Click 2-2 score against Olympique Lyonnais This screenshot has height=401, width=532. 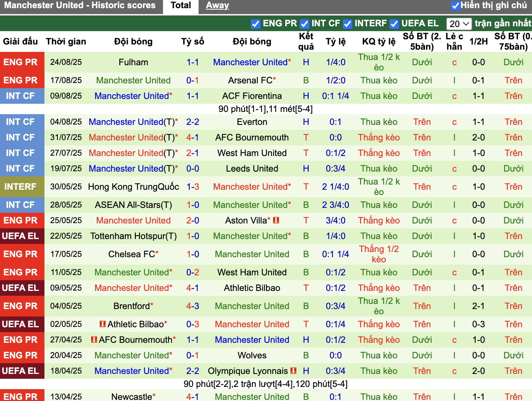193,371
